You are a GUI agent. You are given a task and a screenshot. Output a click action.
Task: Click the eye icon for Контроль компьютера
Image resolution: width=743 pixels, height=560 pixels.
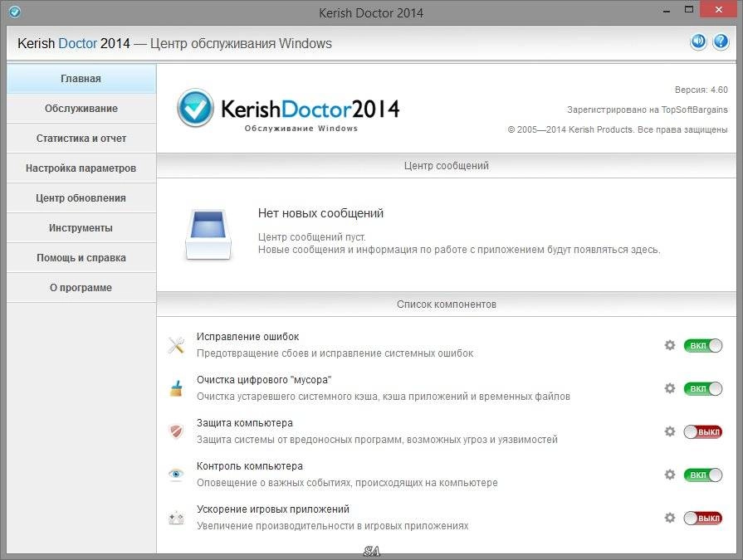pos(176,474)
